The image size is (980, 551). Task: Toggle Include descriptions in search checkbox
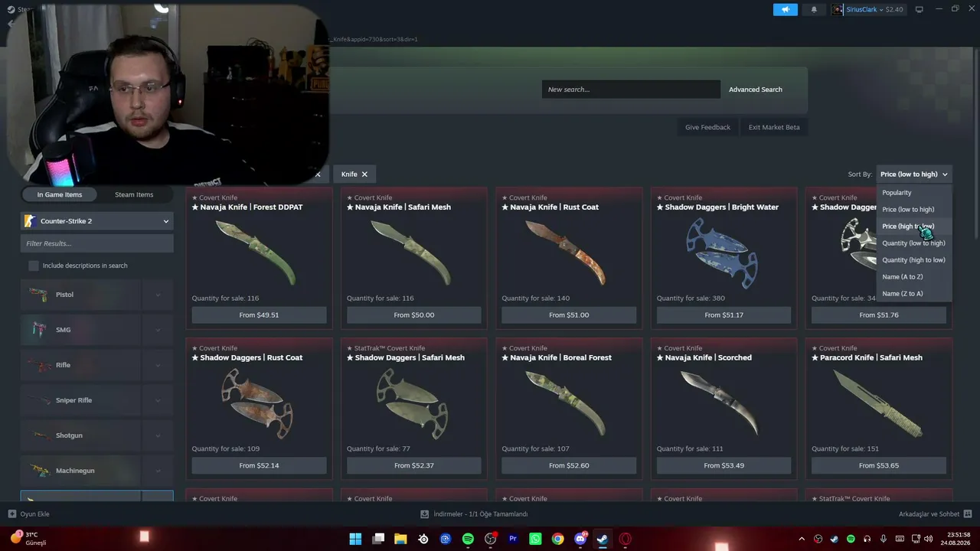tap(34, 266)
